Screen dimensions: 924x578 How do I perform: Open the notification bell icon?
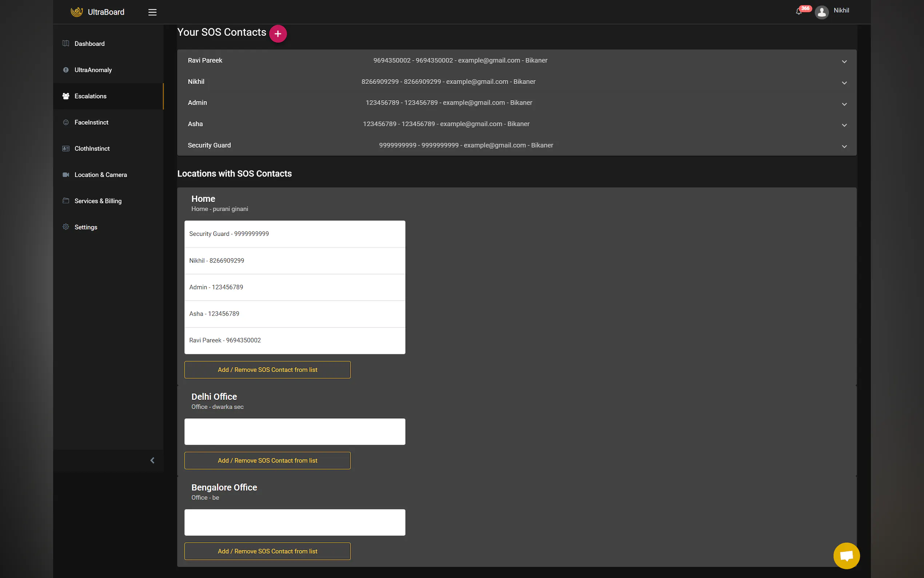tap(798, 12)
